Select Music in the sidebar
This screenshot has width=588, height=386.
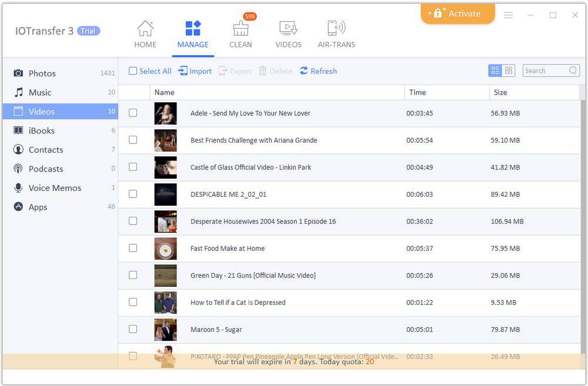[61, 92]
